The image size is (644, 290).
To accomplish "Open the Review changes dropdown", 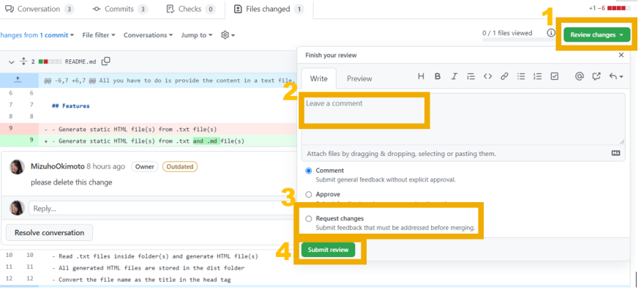I will coord(596,35).
